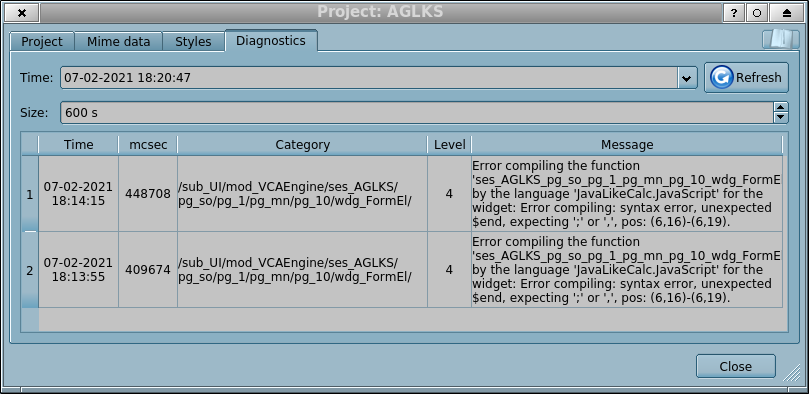
Task: Click the Close button
Action: pyautogui.click(x=735, y=366)
